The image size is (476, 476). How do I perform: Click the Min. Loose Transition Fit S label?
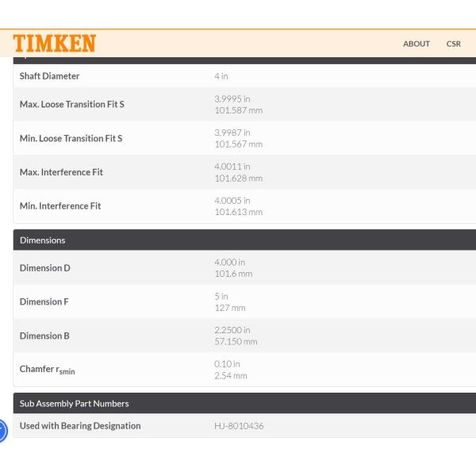[71, 138]
